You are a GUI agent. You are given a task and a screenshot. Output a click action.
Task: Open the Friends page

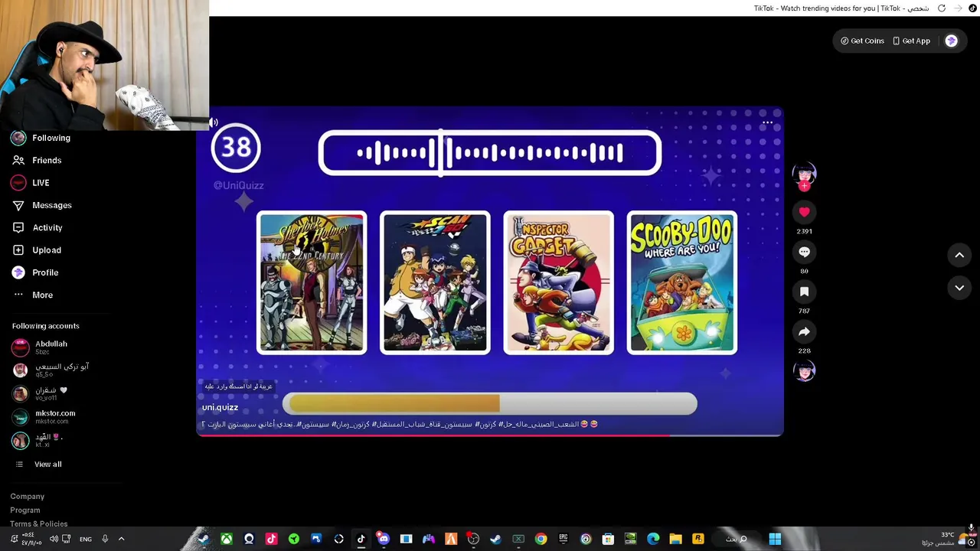point(37,160)
